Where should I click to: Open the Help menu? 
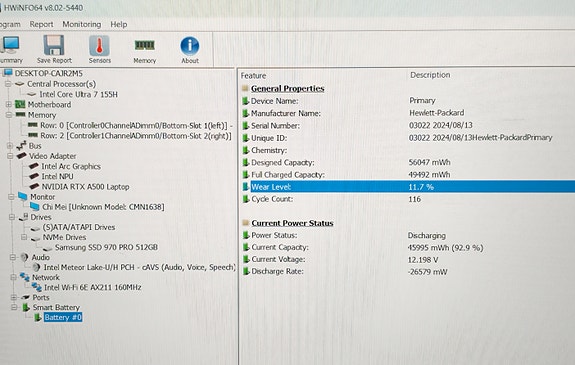(119, 24)
